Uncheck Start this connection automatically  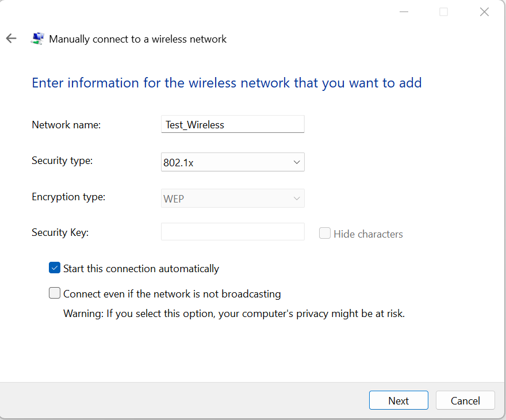pos(55,268)
